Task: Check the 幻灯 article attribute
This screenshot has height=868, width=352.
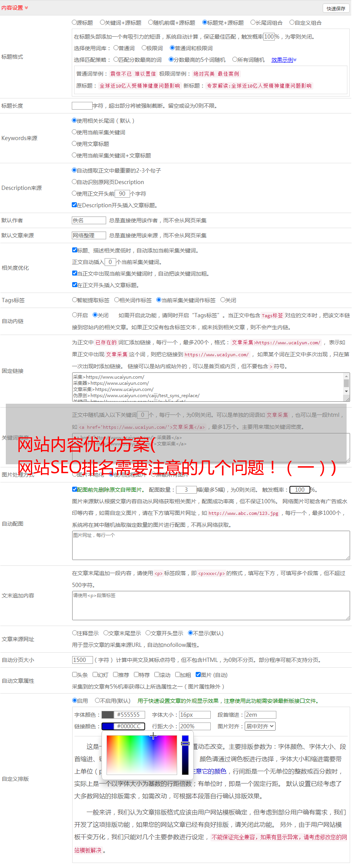Action: [x=95, y=675]
